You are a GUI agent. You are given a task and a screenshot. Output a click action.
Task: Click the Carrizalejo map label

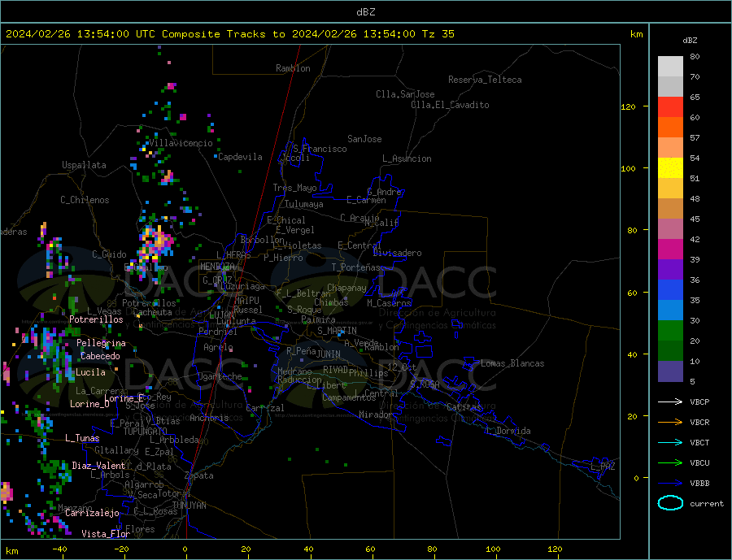pyautogui.click(x=92, y=514)
